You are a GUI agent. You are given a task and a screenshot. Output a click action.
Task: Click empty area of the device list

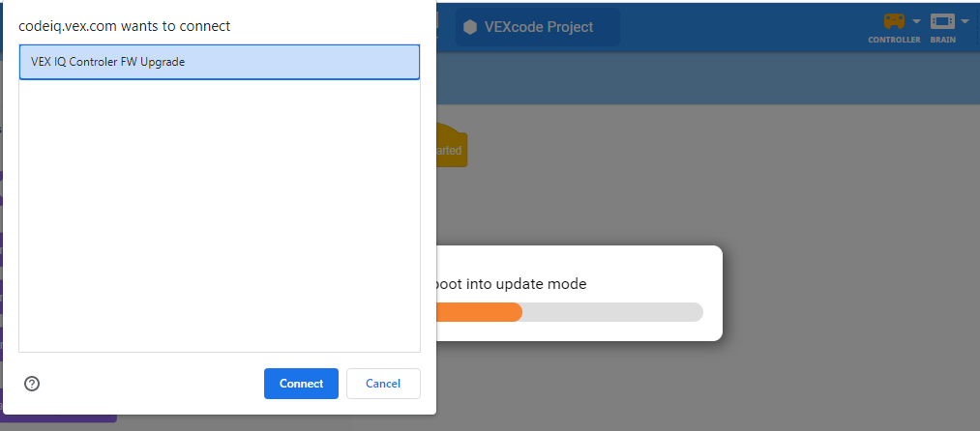220,215
